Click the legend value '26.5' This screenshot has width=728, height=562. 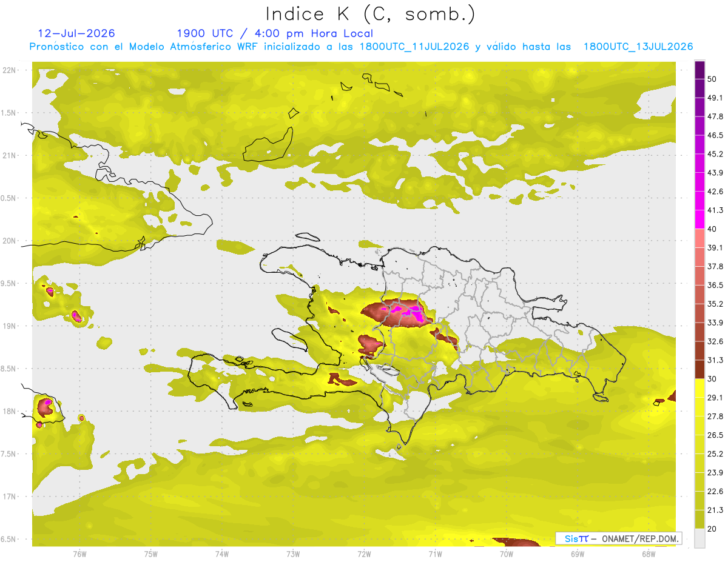click(x=716, y=435)
